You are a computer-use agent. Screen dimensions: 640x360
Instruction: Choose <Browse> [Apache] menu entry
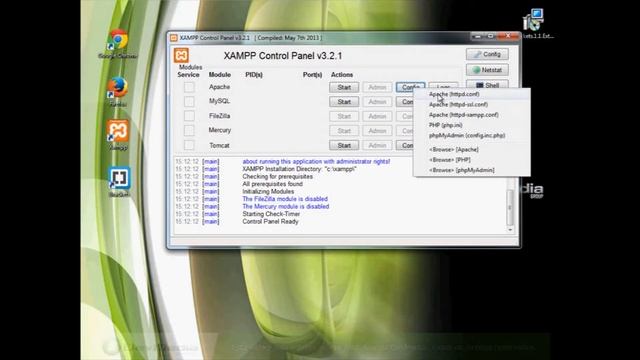point(472,149)
